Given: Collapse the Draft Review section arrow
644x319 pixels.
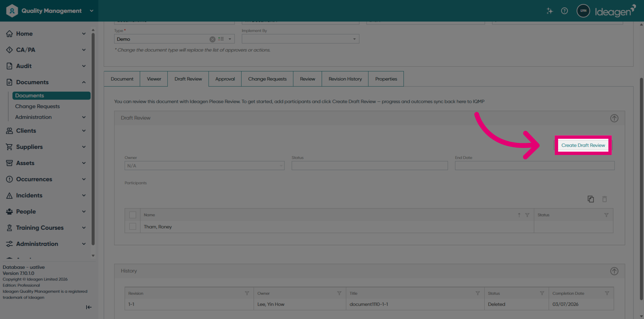Looking at the screenshot, I should 614,118.
